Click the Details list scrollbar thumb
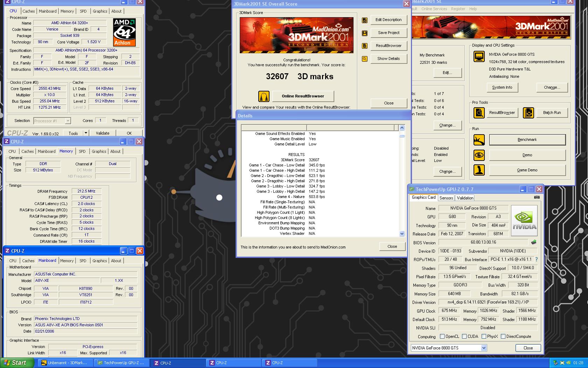 point(402,136)
